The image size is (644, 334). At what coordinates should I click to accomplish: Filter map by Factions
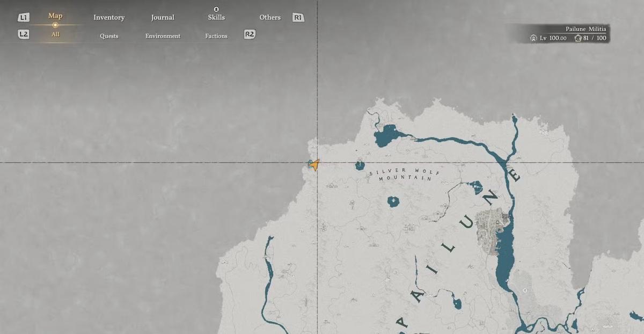216,36
